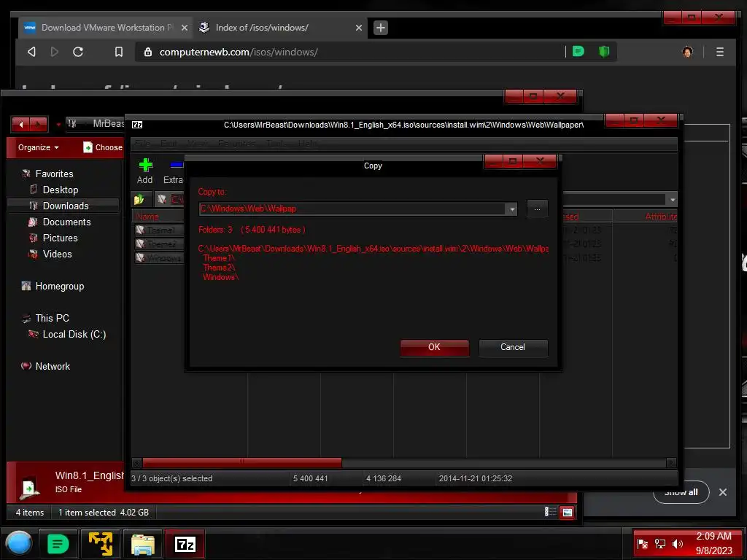The image size is (747, 560).
Task: Click the Explorer back arrow button
Action: click(x=21, y=124)
